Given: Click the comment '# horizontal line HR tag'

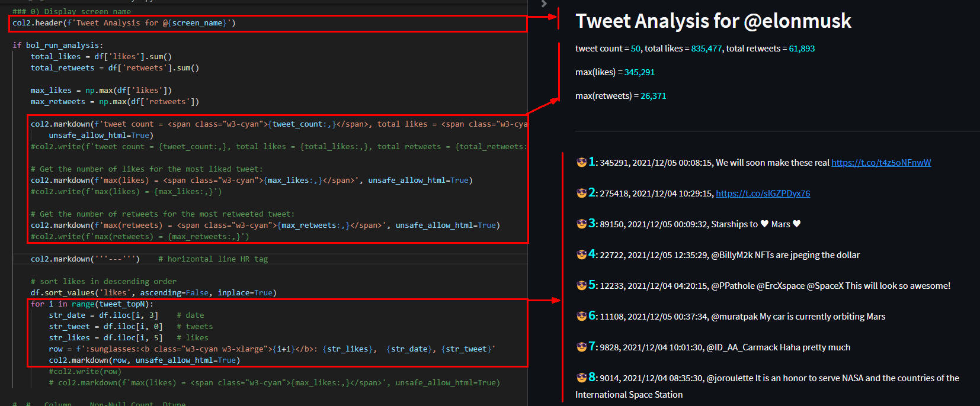Looking at the screenshot, I should 213,259.
